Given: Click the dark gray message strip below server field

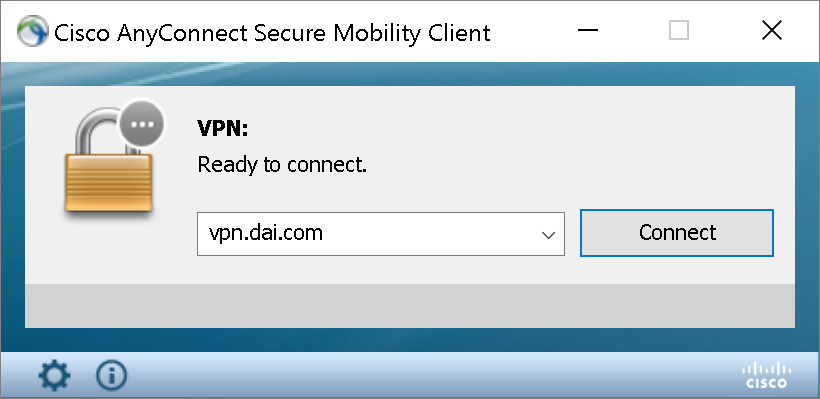Looking at the screenshot, I should pos(410,306).
